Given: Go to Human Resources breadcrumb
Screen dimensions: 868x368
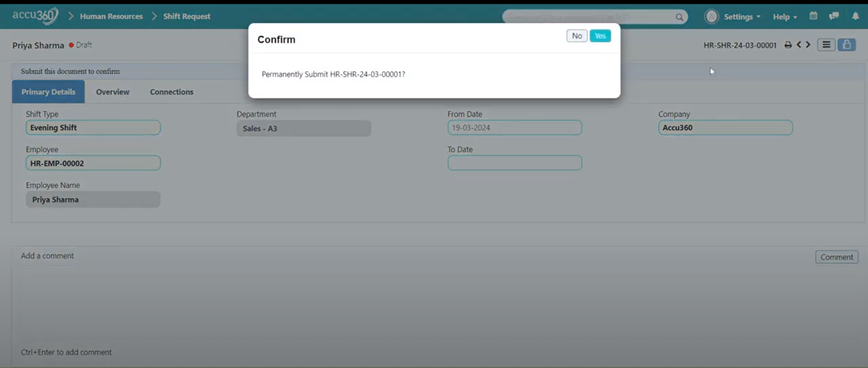Looking at the screenshot, I should click(111, 16).
